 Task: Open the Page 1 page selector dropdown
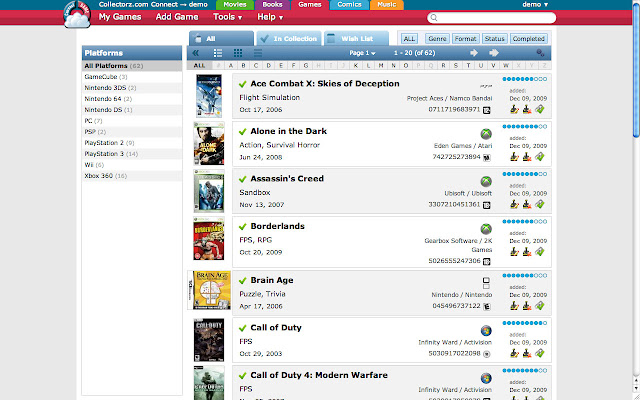click(x=362, y=53)
